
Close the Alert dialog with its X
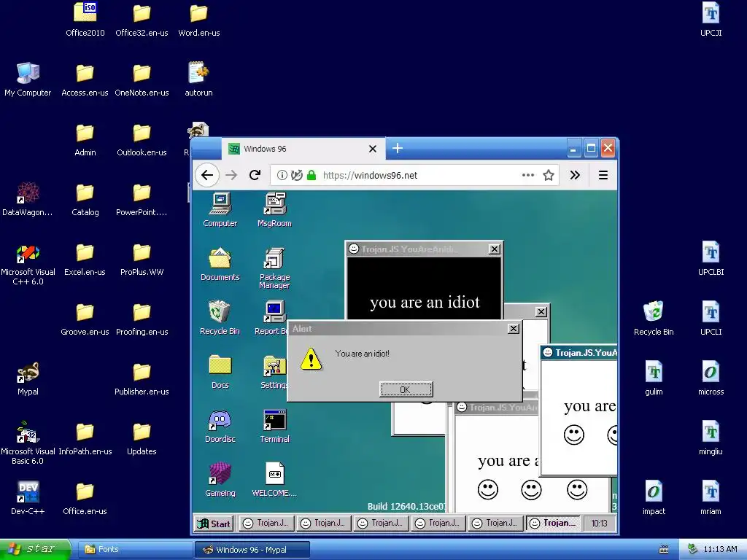click(513, 329)
